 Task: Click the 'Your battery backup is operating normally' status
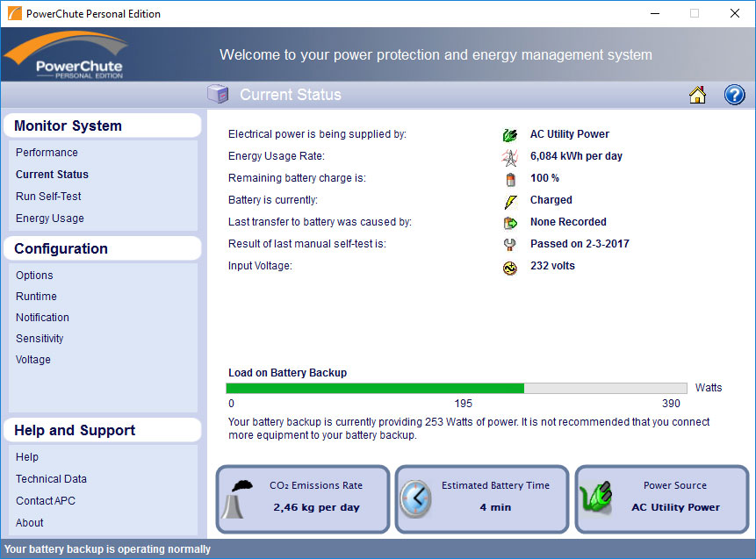tap(107, 549)
